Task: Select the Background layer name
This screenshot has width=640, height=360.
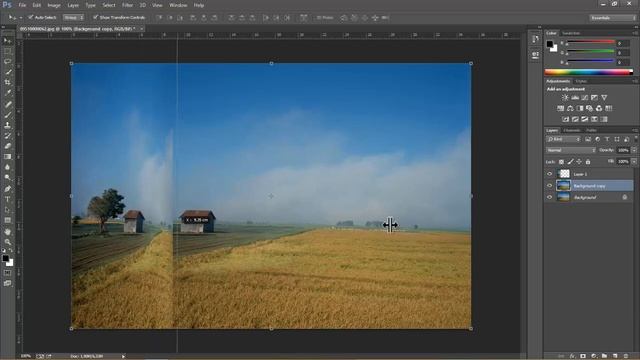Action: point(585,198)
